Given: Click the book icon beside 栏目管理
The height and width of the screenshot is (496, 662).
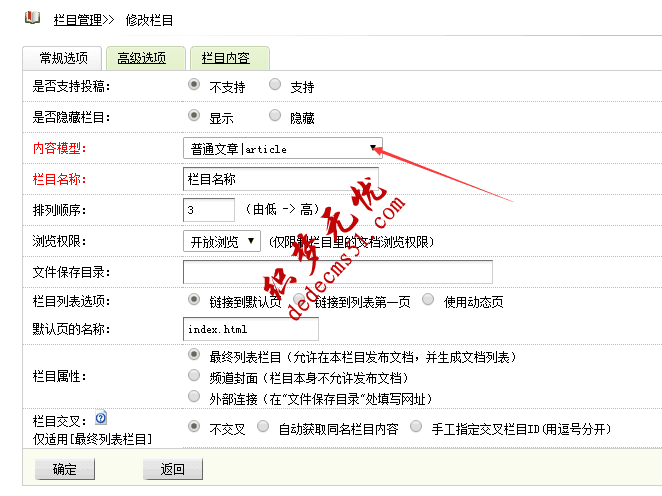Looking at the screenshot, I should (x=32, y=18).
